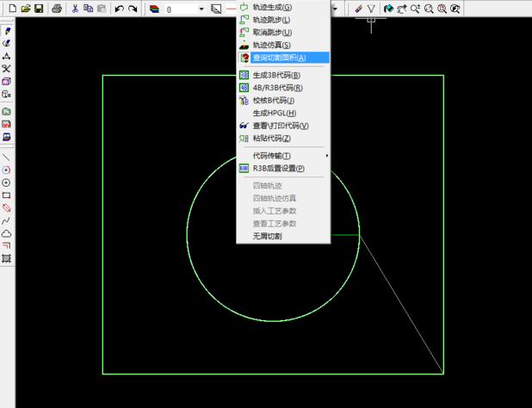Click the Undo arrow icon
532x408 pixels.
pyautogui.click(x=119, y=9)
